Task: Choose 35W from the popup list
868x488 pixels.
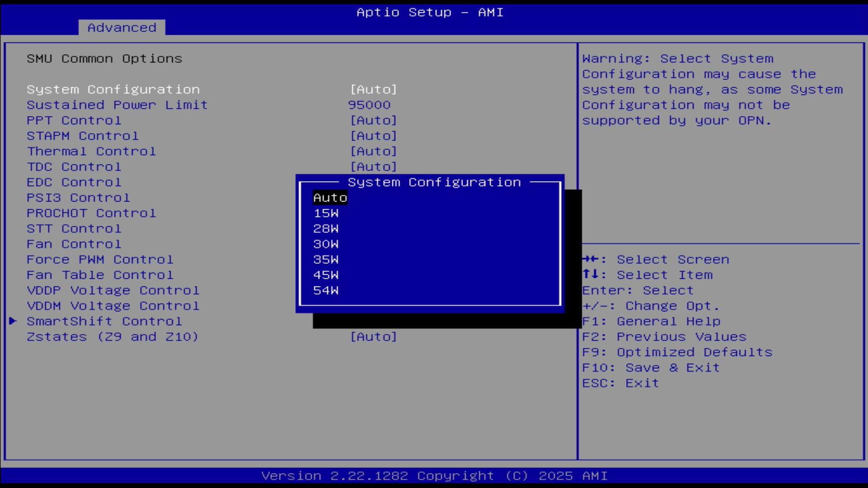Action: coord(325,260)
